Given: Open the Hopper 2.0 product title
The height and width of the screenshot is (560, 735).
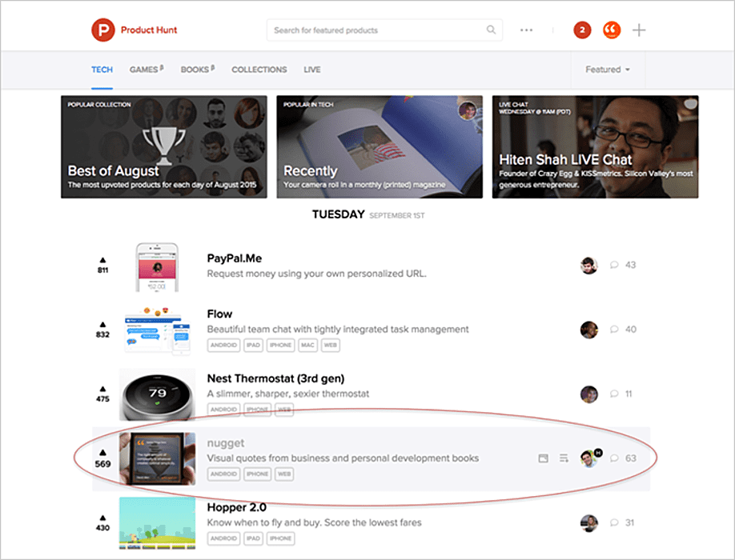Looking at the screenshot, I should pyautogui.click(x=237, y=507).
